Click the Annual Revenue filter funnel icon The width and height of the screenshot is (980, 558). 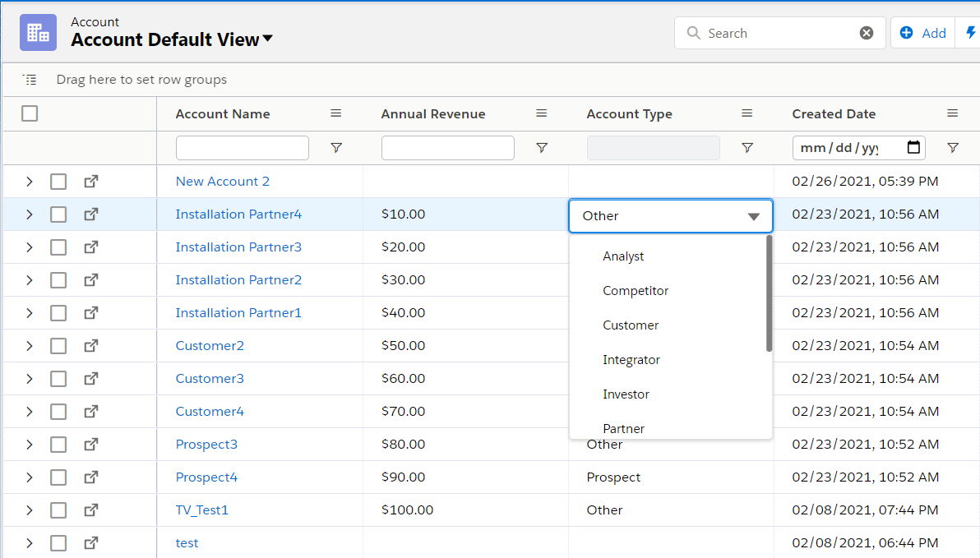coord(541,148)
